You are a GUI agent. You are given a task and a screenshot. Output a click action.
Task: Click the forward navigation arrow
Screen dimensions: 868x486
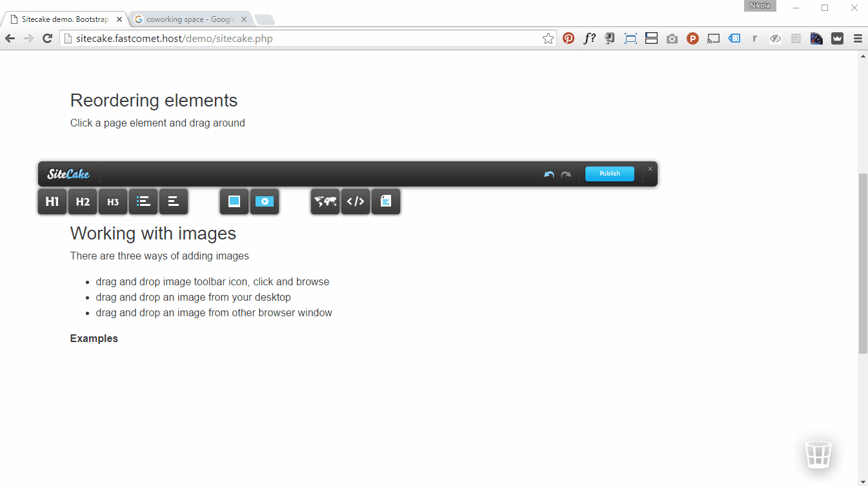coord(28,39)
